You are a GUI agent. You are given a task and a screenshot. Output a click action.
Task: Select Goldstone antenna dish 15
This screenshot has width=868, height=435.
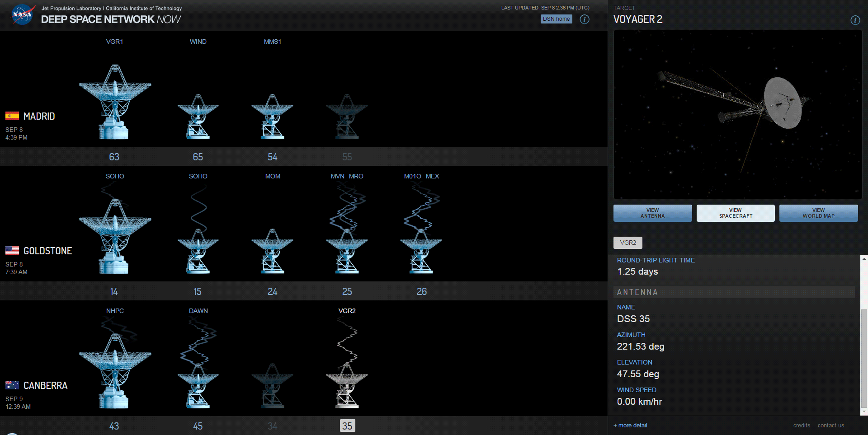tap(198, 251)
